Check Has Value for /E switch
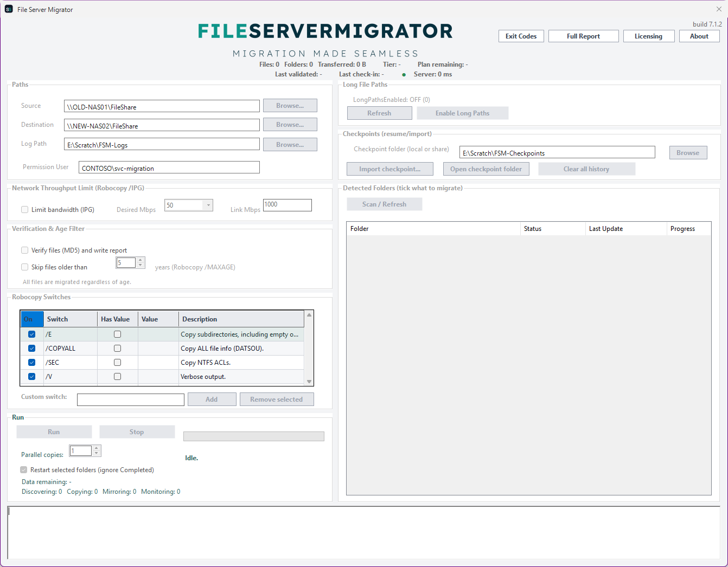728x567 pixels. pyautogui.click(x=117, y=334)
